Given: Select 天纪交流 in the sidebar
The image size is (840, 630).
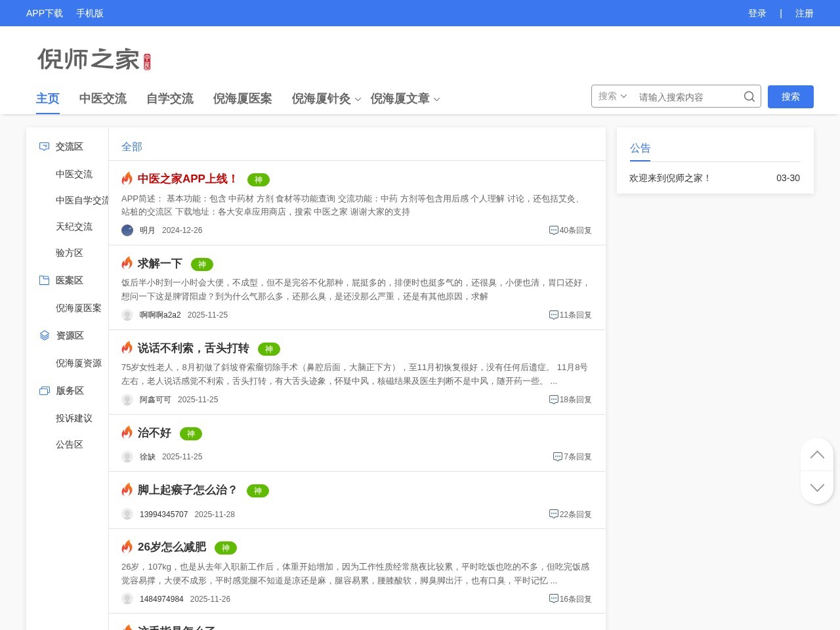Looking at the screenshot, I should [x=74, y=226].
